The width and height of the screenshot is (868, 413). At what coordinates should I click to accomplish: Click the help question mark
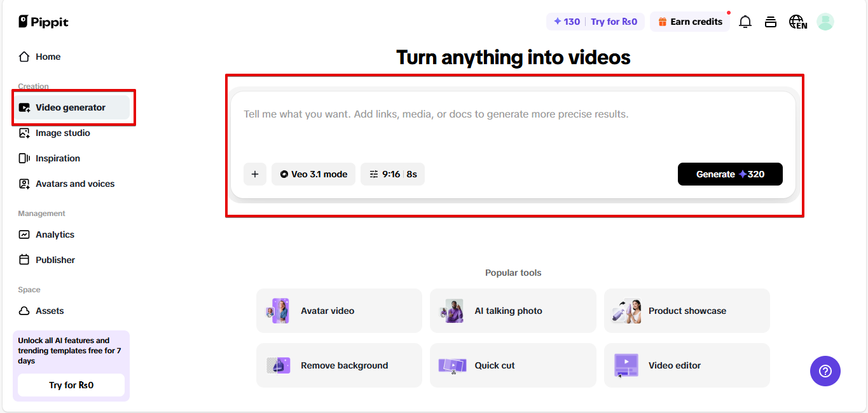(x=825, y=371)
